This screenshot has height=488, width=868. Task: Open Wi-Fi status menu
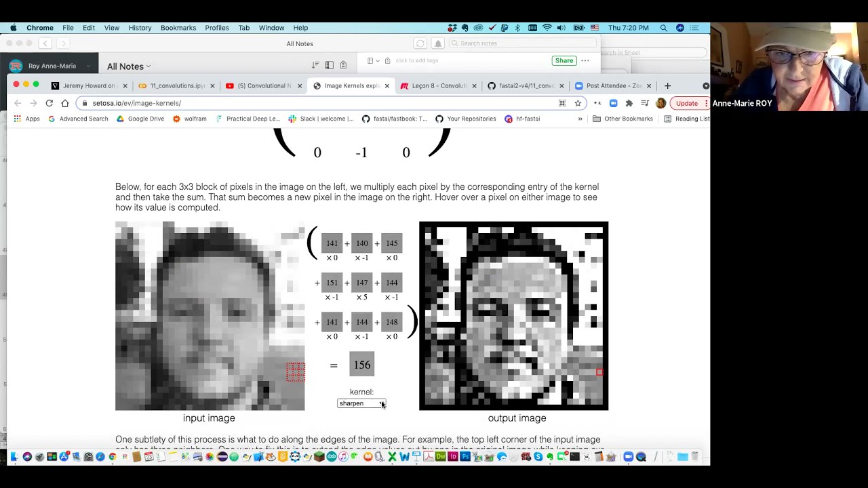click(547, 28)
